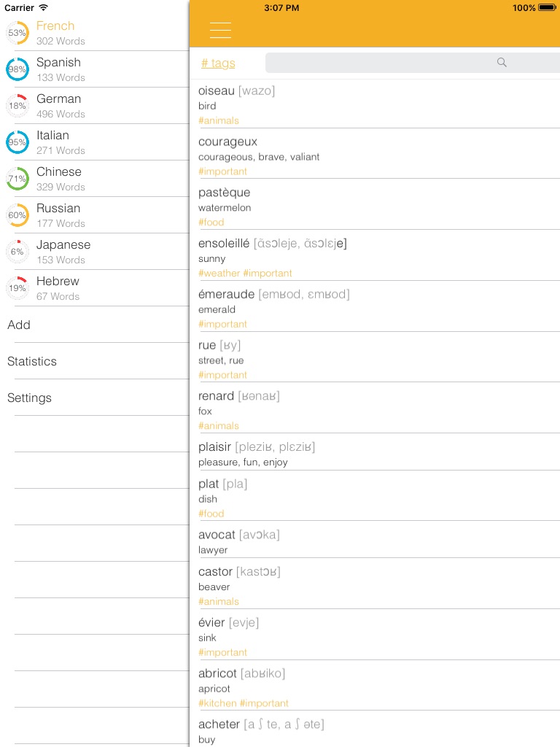Tap Japanese 6% progress ring
The height and width of the screenshot is (747, 560).
[17, 252]
